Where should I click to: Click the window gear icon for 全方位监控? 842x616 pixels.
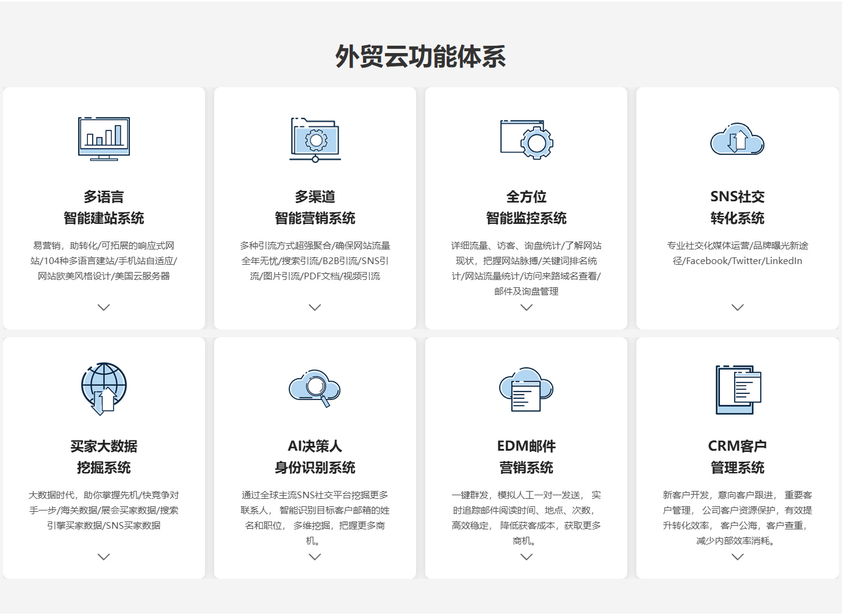[x=526, y=140]
